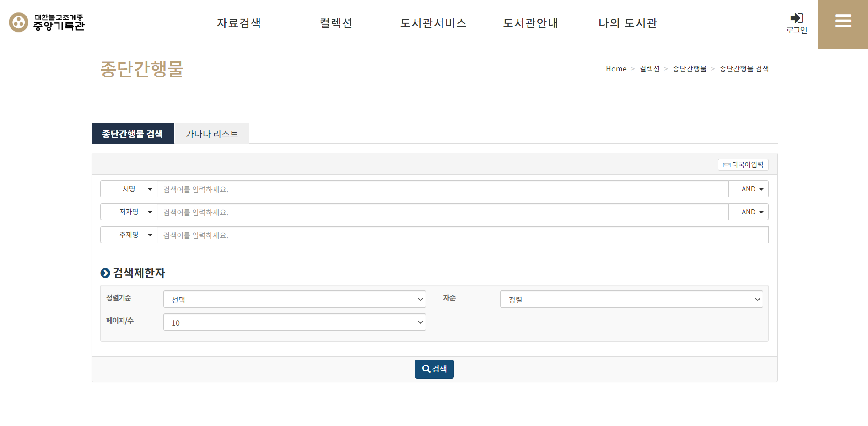Click the multilingual input keyboard icon

pos(727,165)
